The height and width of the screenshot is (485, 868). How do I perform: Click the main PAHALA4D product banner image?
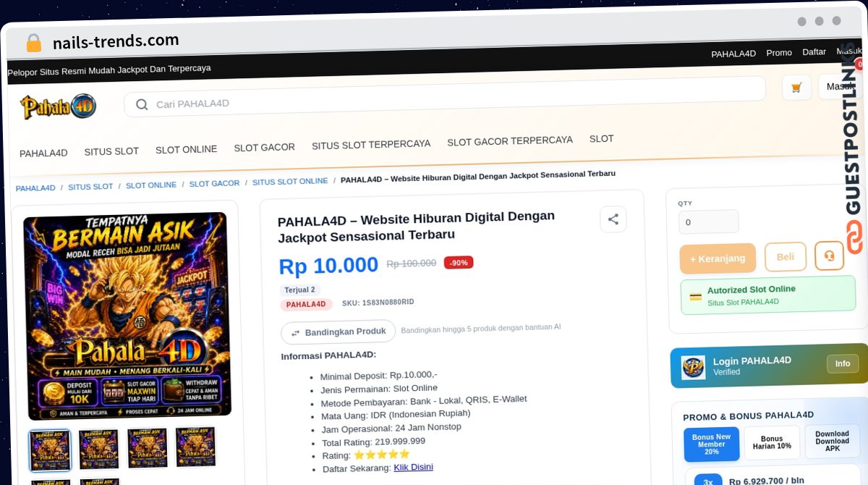tap(127, 316)
